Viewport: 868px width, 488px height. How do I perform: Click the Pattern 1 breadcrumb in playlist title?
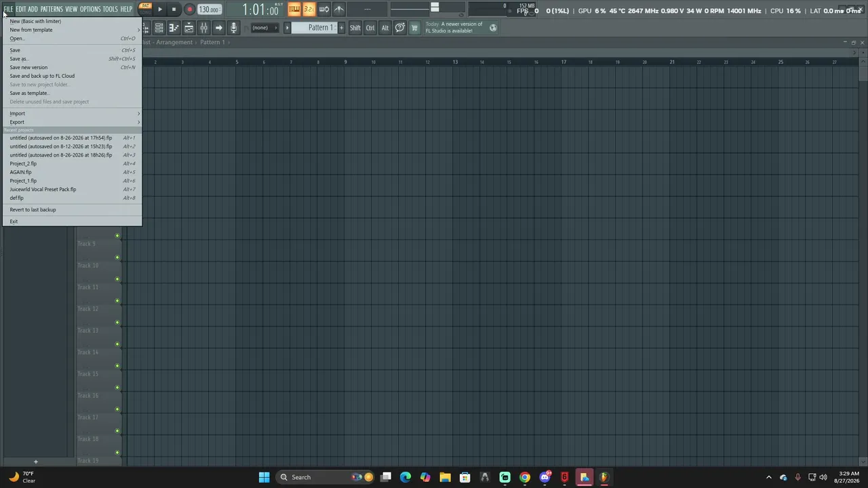[x=212, y=42]
